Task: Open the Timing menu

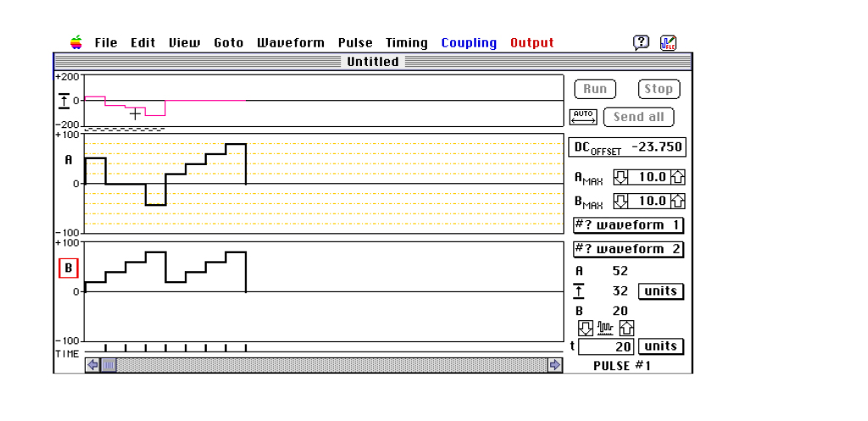Action: [407, 42]
